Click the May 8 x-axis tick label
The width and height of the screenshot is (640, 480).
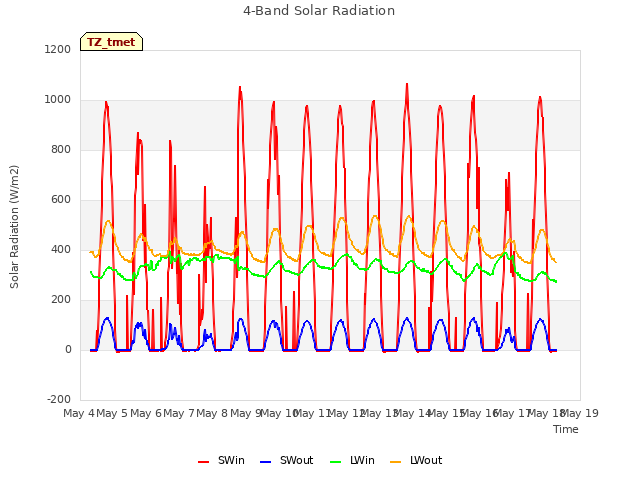[x=212, y=413]
